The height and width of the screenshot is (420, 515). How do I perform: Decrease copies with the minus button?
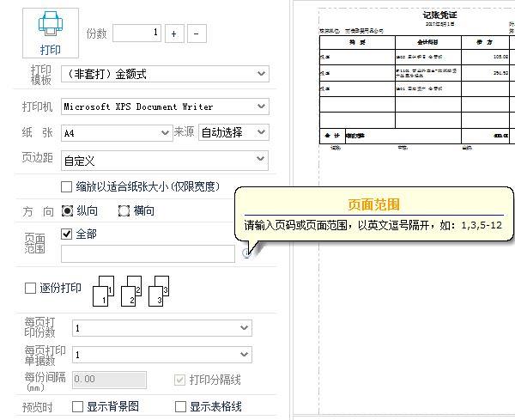[197, 33]
